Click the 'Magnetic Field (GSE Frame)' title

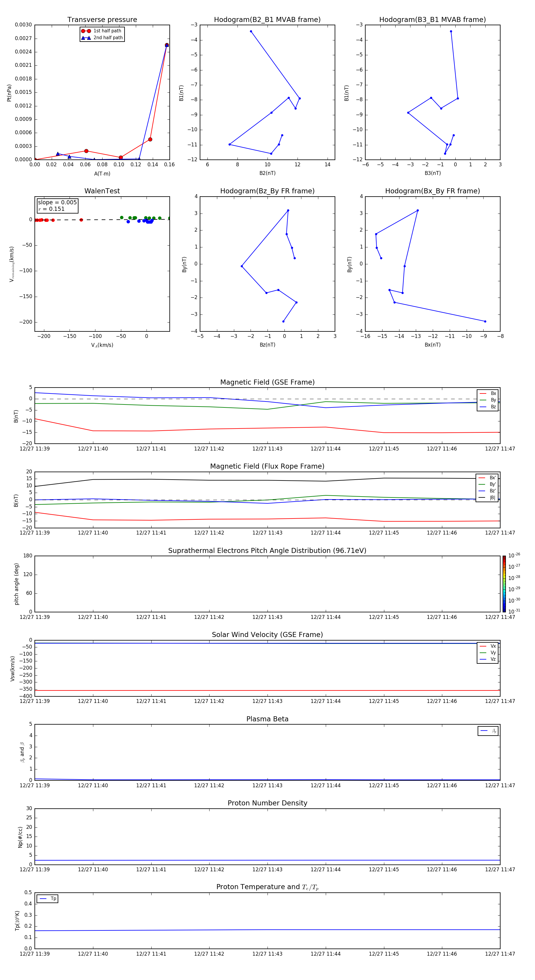coord(267,382)
